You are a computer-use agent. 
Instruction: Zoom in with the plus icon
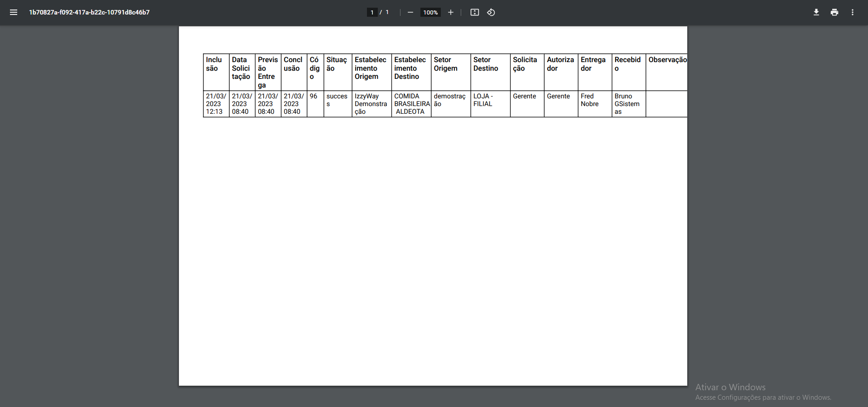click(x=451, y=12)
